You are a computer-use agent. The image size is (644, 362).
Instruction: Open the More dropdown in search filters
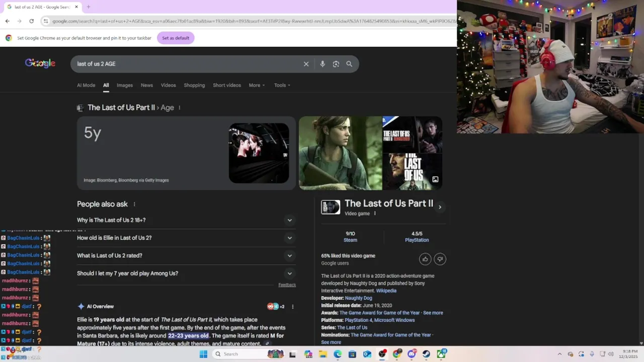pos(257,85)
